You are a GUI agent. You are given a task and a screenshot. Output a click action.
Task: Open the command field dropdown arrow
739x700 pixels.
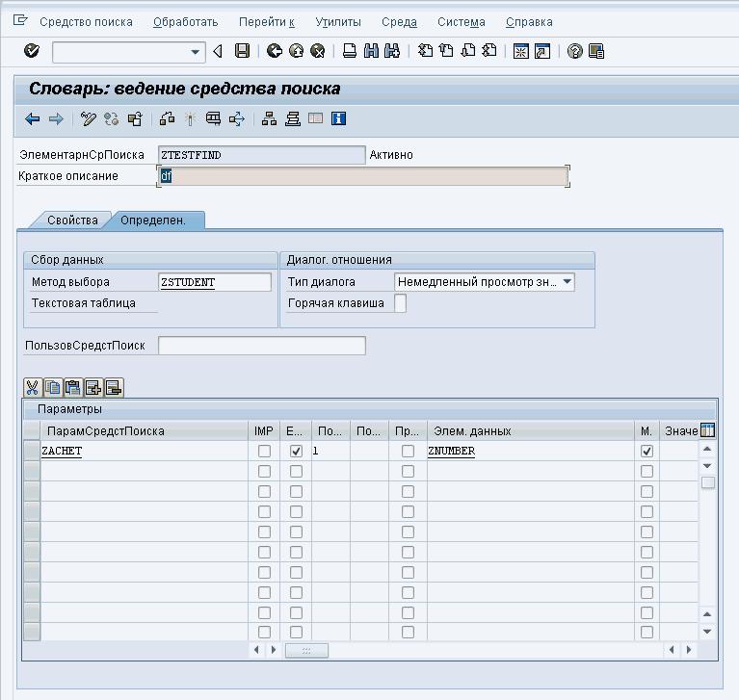(x=196, y=52)
